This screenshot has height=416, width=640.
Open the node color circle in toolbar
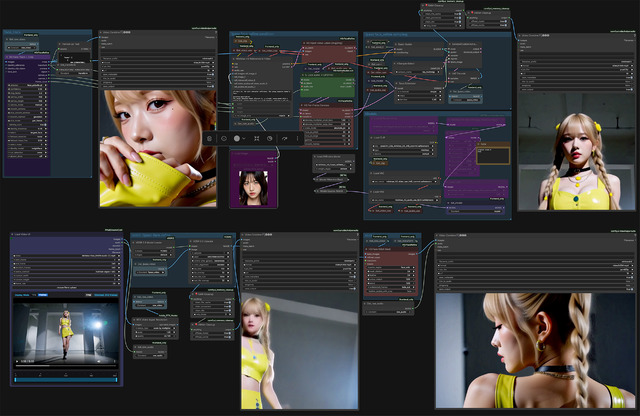(x=236, y=139)
